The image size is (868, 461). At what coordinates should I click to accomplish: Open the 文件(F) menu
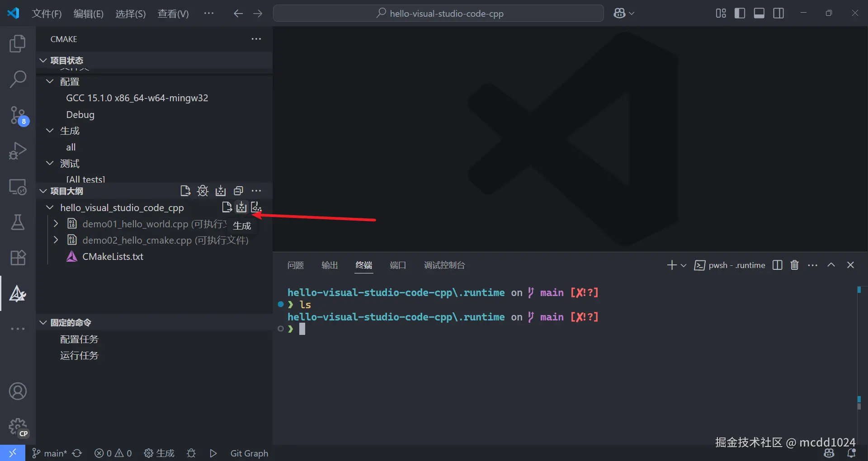pyautogui.click(x=47, y=14)
